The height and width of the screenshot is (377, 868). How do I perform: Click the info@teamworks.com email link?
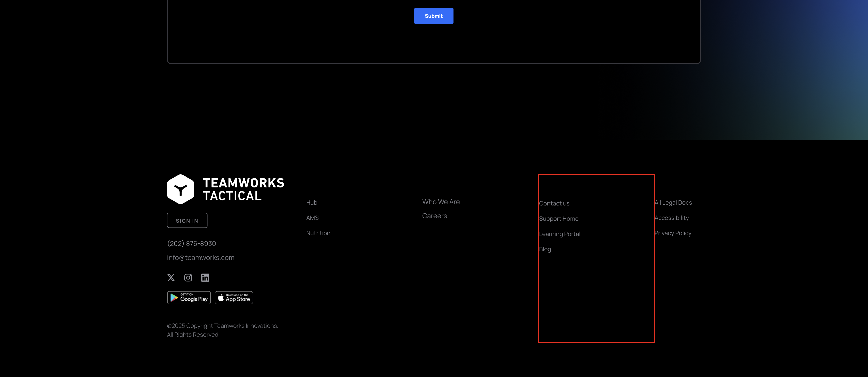[x=200, y=258]
